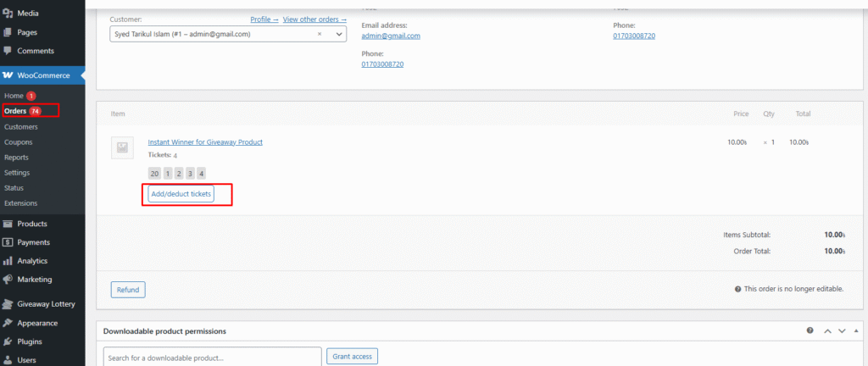Click the Payments dollar icon
The image size is (868, 366).
click(8, 242)
